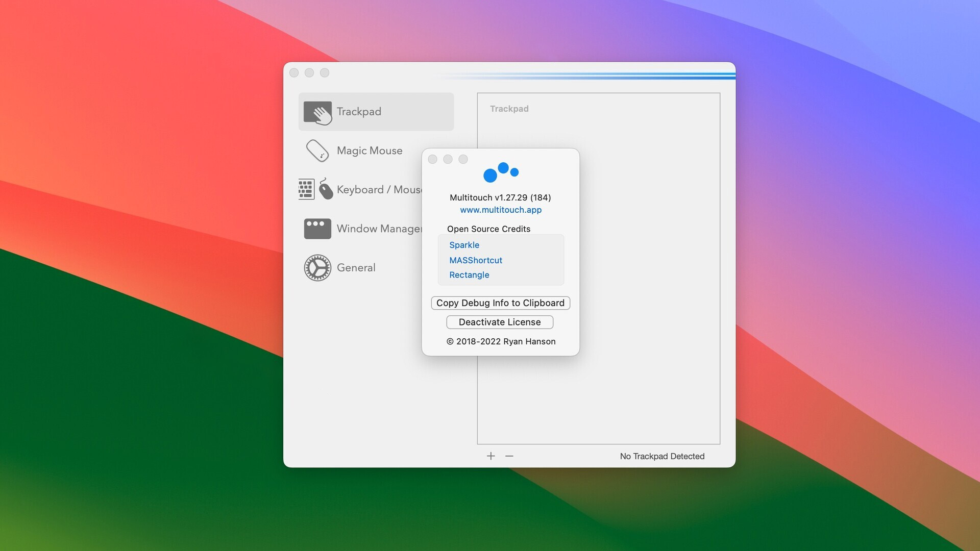Switch to the Magic Mouse section

point(369,151)
